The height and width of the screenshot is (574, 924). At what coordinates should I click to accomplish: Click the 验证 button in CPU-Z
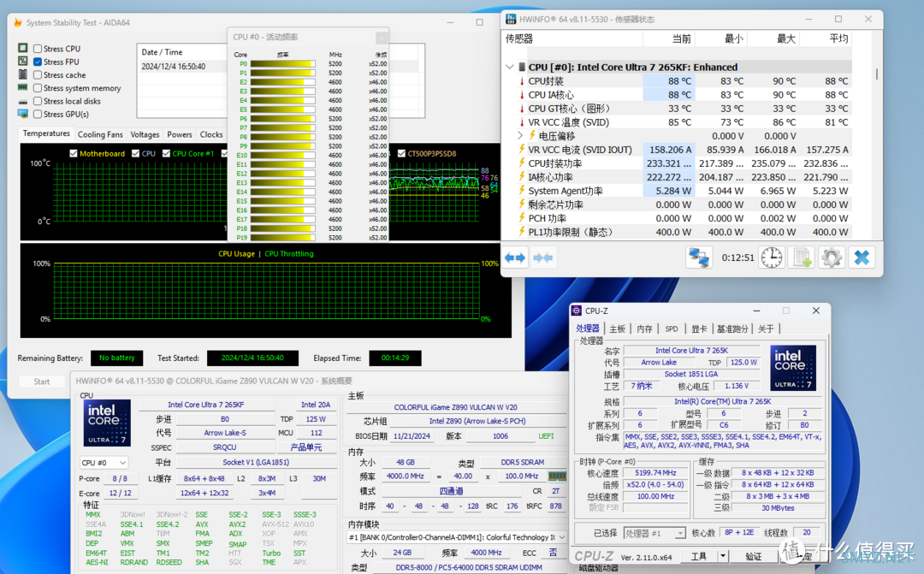(x=752, y=556)
